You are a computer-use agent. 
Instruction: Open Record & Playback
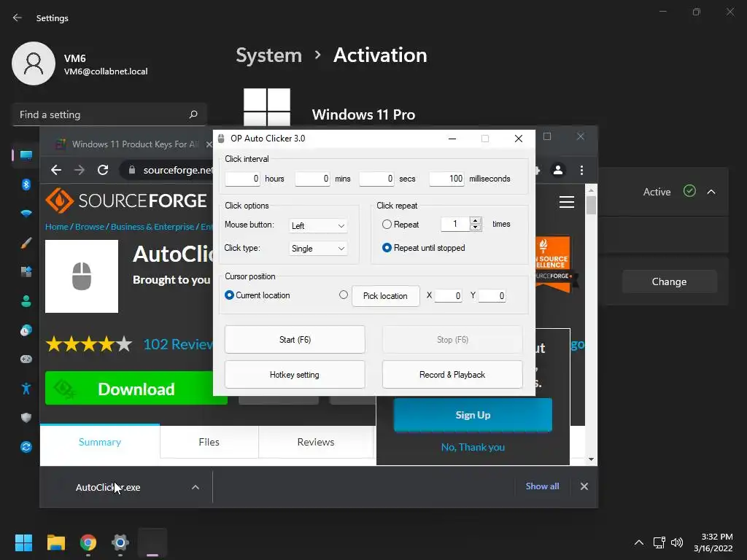[452, 375]
